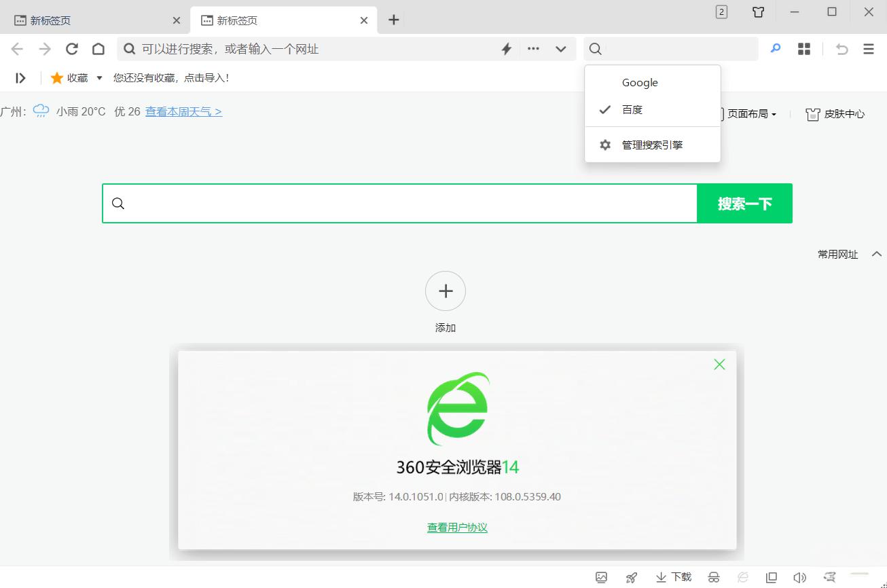Open skin center via the T-shirt icon

pyautogui.click(x=834, y=114)
